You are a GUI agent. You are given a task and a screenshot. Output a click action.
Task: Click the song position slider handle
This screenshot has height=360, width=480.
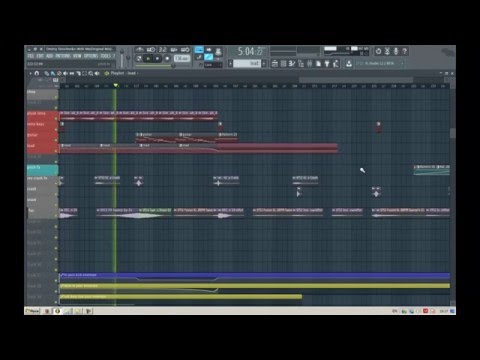[x=173, y=66]
